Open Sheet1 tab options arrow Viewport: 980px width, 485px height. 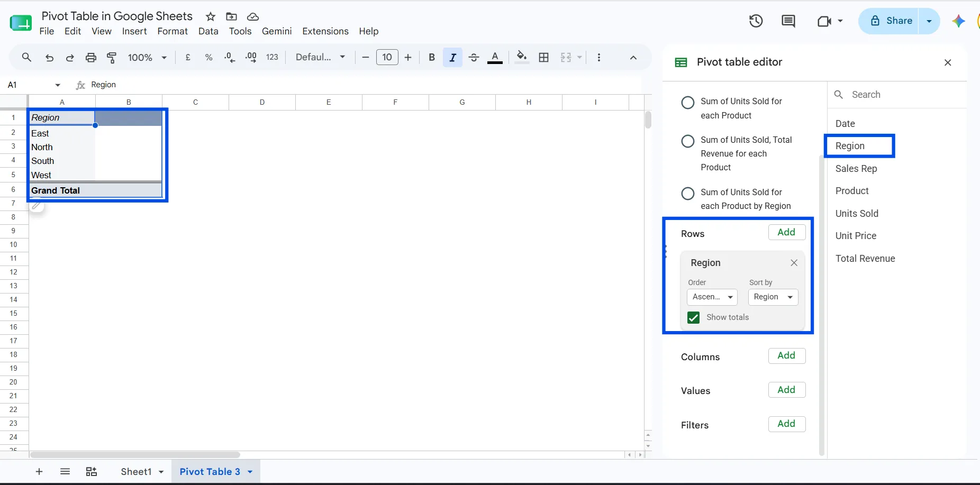click(161, 472)
